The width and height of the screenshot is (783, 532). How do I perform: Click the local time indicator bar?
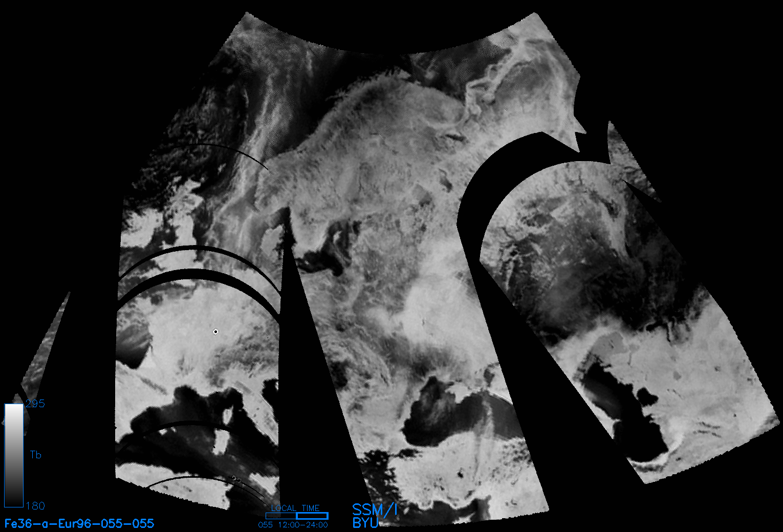click(x=297, y=516)
